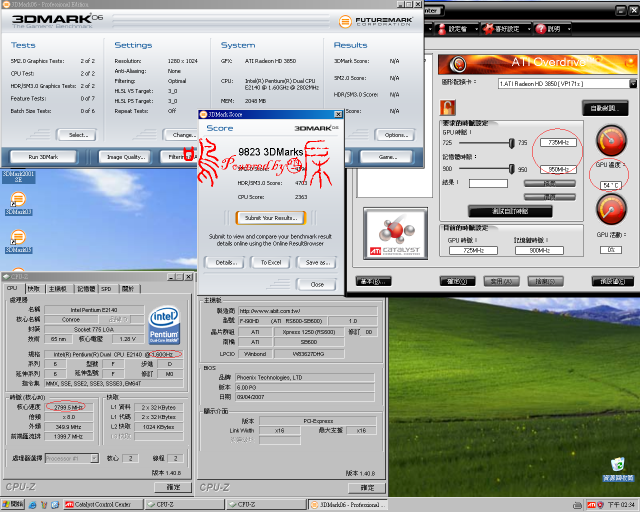Image resolution: width=640 pixels, height=512 pixels.
Task: Click the red help (說明) question mark icon
Action: click(541, 29)
